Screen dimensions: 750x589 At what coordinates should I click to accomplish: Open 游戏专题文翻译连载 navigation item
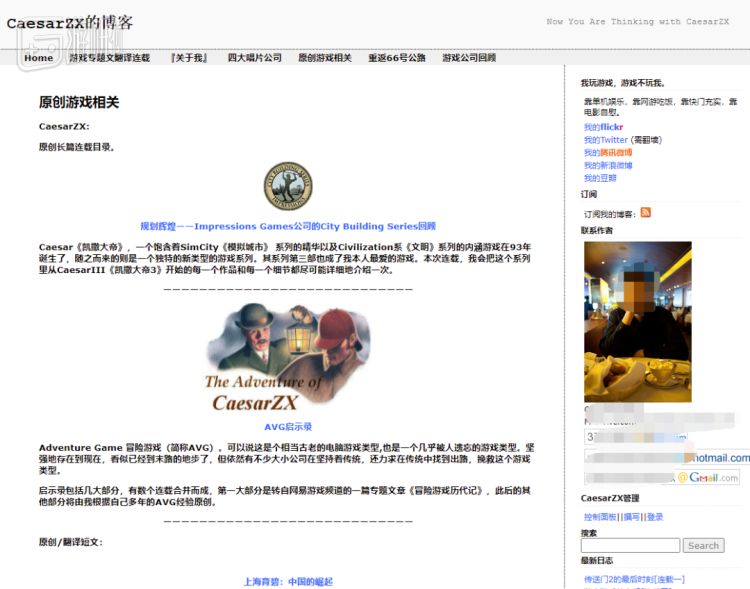pyautogui.click(x=110, y=58)
